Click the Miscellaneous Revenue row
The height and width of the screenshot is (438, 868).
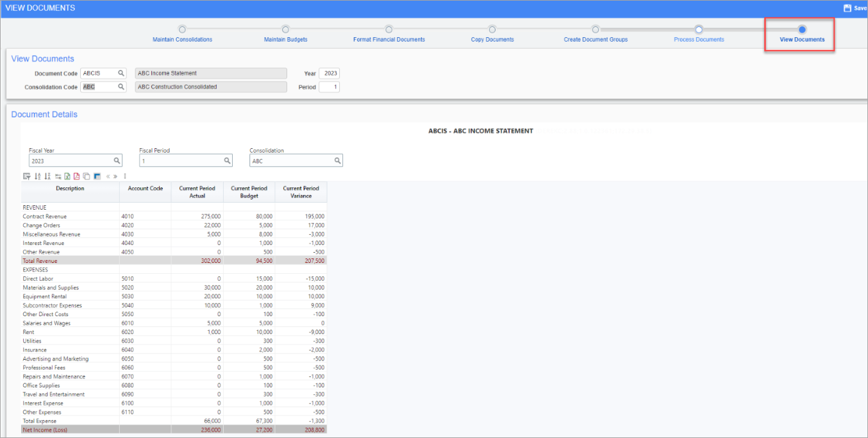click(x=174, y=235)
